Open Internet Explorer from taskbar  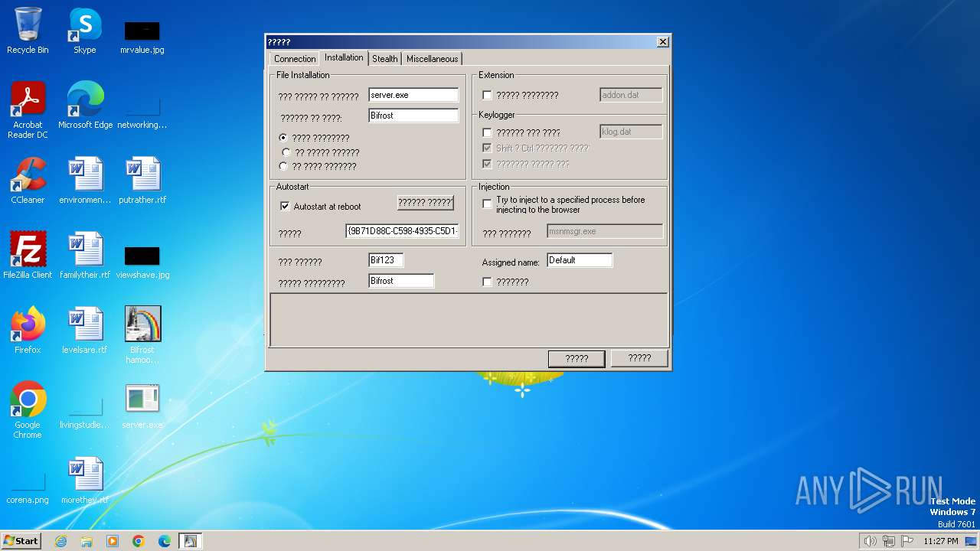(60, 541)
